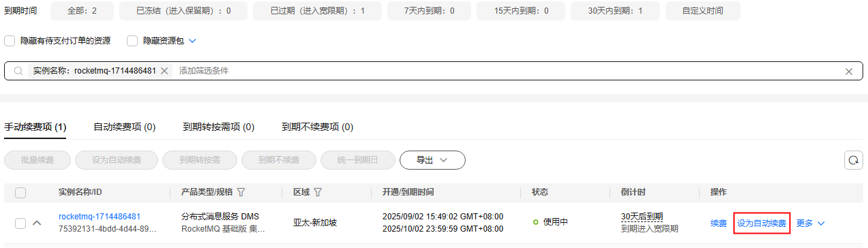The width and height of the screenshot is (868, 248).
Task: Expand the 更多 actions menu
Action: pos(811,223)
